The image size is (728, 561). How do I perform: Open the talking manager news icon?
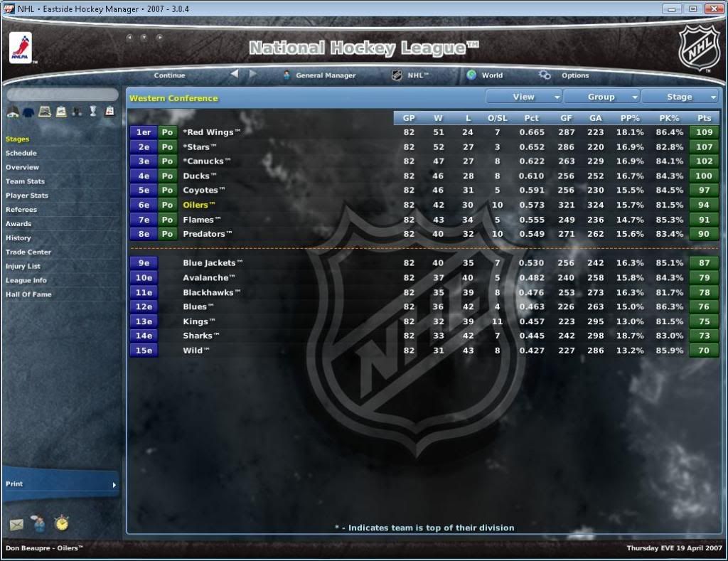point(39,523)
